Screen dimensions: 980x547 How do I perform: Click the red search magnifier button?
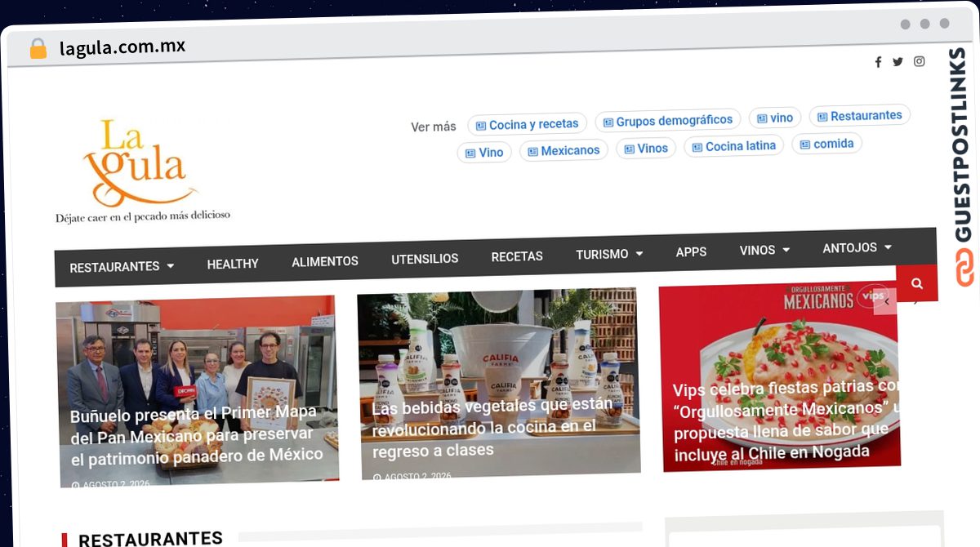coord(916,283)
